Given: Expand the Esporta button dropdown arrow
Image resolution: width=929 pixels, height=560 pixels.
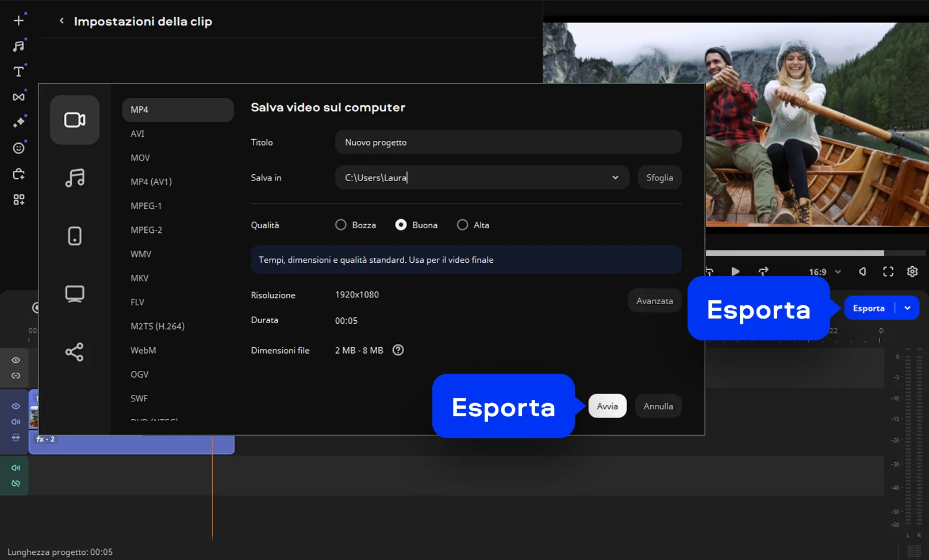Looking at the screenshot, I should coord(907,308).
